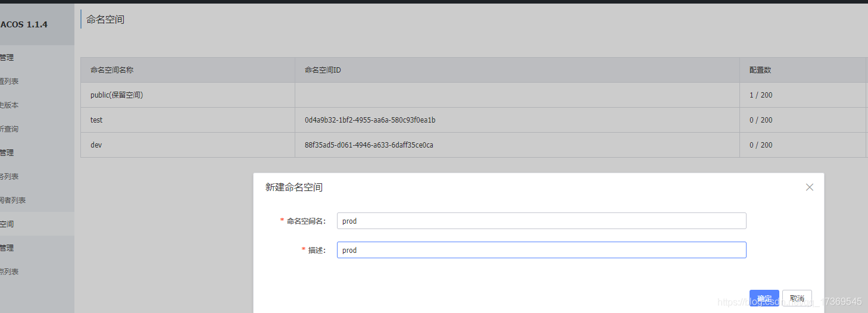This screenshot has width=868, height=313.
Task: Click the 0 / 200 count in the test row
Action: click(761, 120)
